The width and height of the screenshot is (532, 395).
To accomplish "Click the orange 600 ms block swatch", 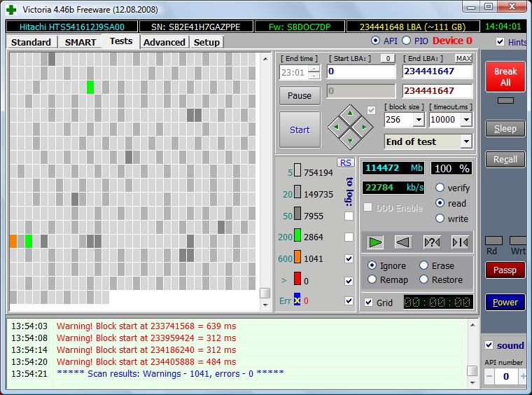I will (297, 256).
